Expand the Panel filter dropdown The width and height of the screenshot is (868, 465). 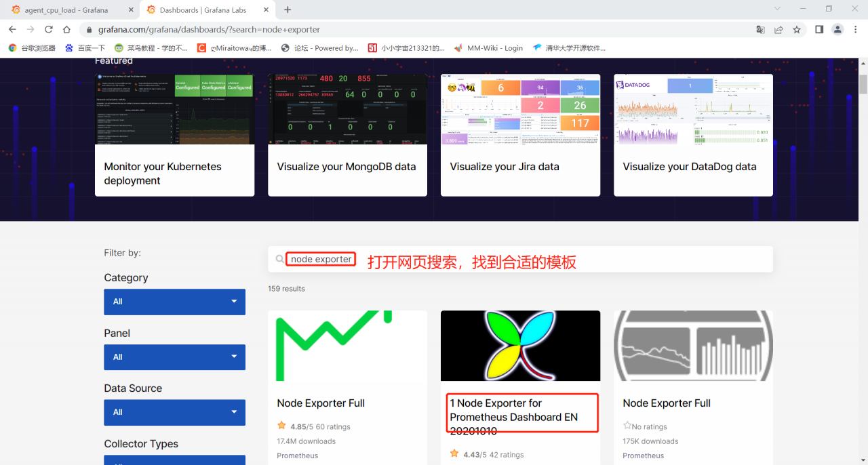click(174, 357)
